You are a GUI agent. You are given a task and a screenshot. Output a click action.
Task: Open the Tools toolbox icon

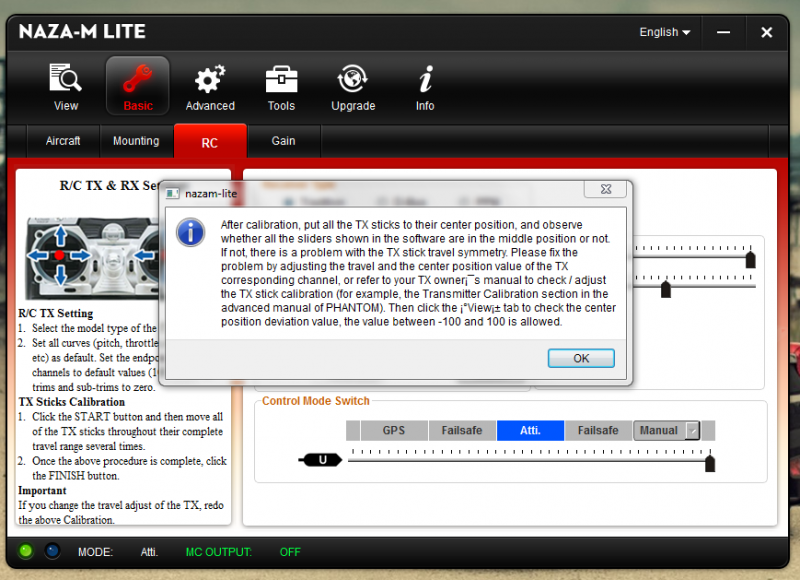[281, 80]
